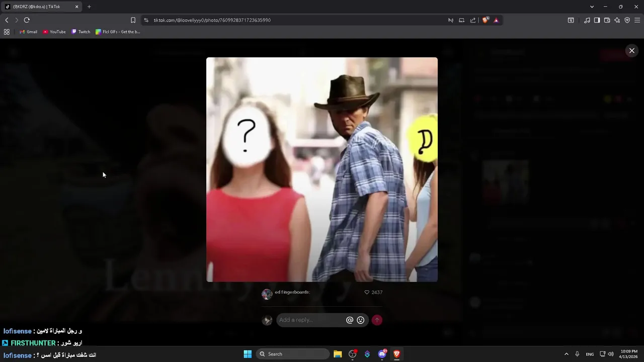Screen dimensions: 644x362
Task: Open OBS Studio from taskbar
Action: tap(352, 354)
